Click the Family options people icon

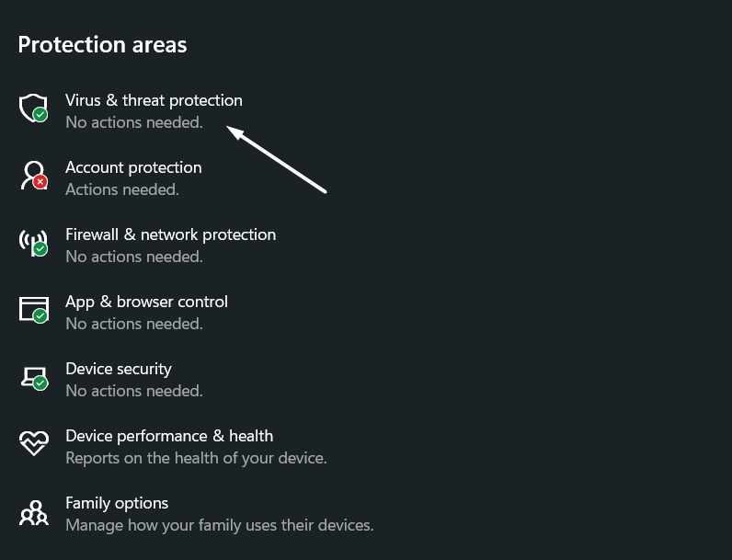pyautogui.click(x=33, y=512)
